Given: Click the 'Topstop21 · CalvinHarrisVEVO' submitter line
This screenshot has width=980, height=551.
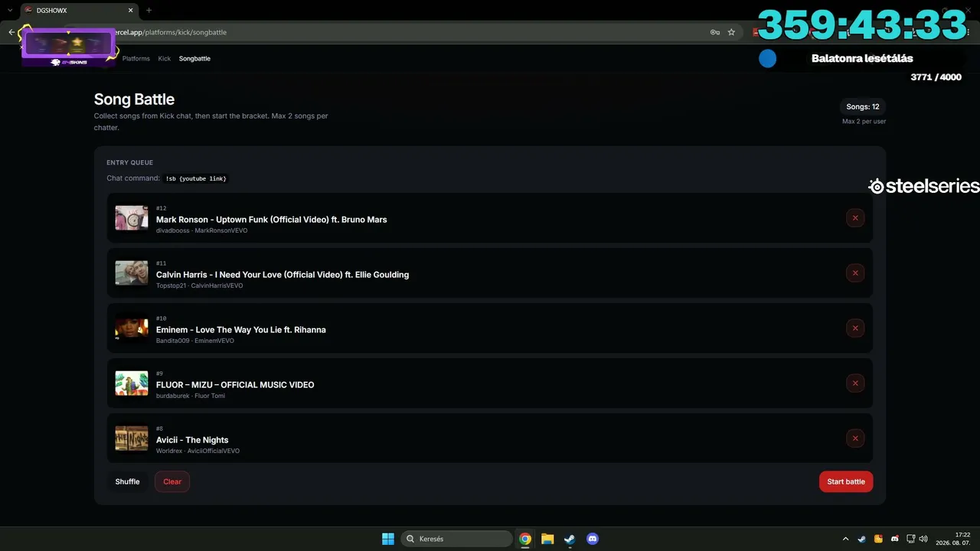Looking at the screenshot, I should [x=200, y=285].
